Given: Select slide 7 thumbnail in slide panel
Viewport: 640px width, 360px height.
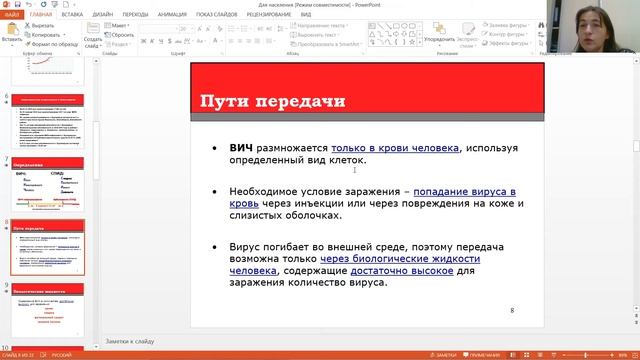Looking at the screenshot, I should pos(48,184).
